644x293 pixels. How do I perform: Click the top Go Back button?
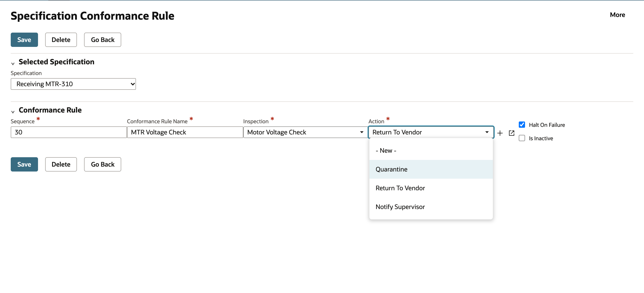pos(102,40)
